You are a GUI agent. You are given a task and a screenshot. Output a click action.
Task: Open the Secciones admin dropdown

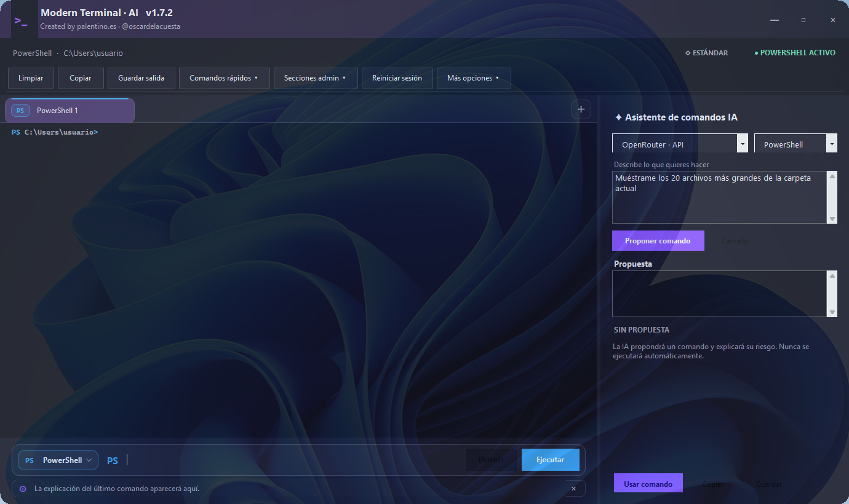(316, 78)
